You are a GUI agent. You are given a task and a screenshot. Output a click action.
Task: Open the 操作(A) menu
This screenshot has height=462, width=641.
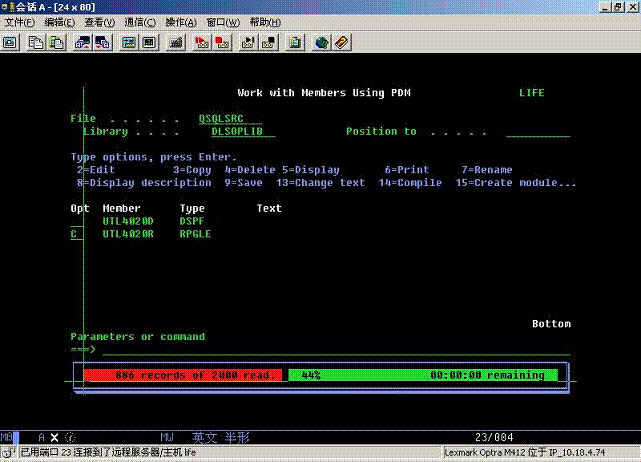pyautogui.click(x=181, y=22)
